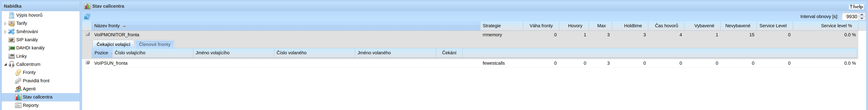868x110 pixels.
Task: Sort by Strategie column header
Action: point(501,26)
